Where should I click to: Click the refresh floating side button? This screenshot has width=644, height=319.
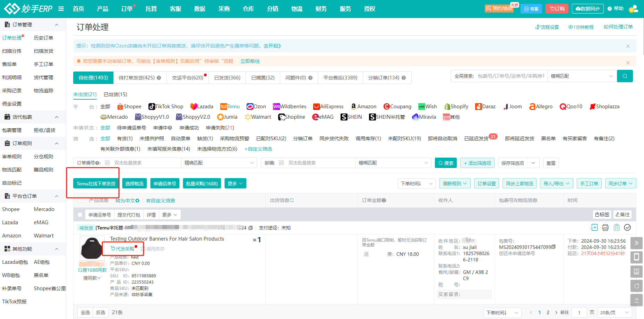636,286
